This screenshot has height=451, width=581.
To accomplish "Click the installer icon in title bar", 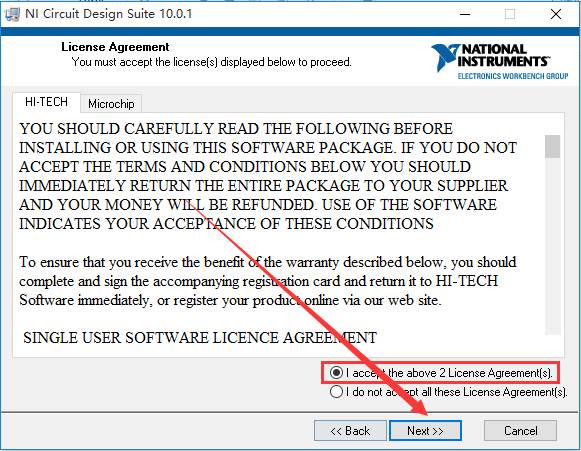I will (12, 14).
